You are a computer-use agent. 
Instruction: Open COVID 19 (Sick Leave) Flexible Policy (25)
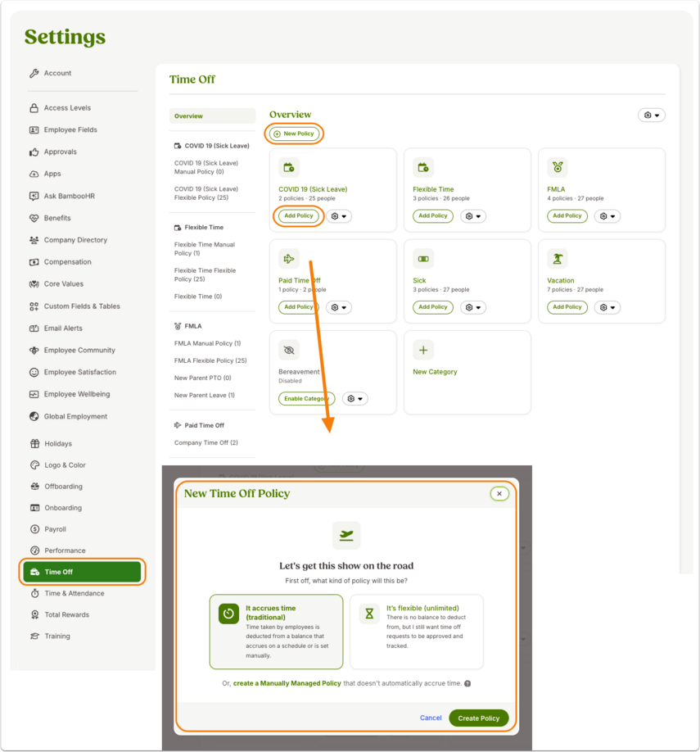(x=206, y=193)
